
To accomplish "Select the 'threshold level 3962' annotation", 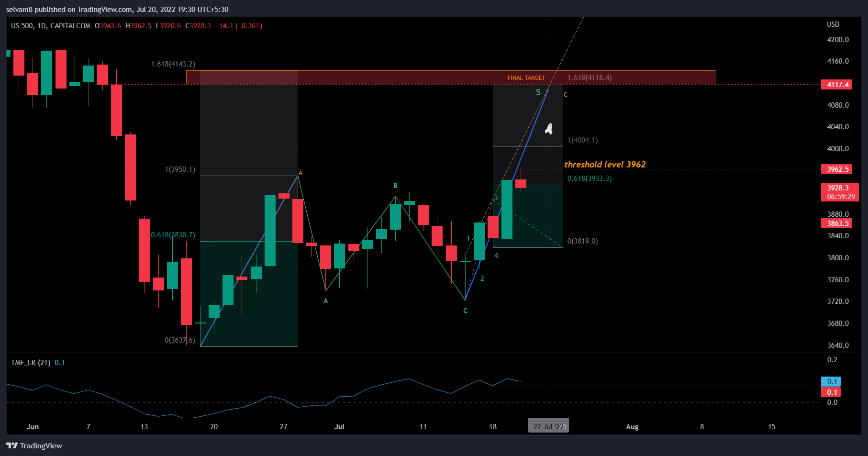I will pos(605,164).
